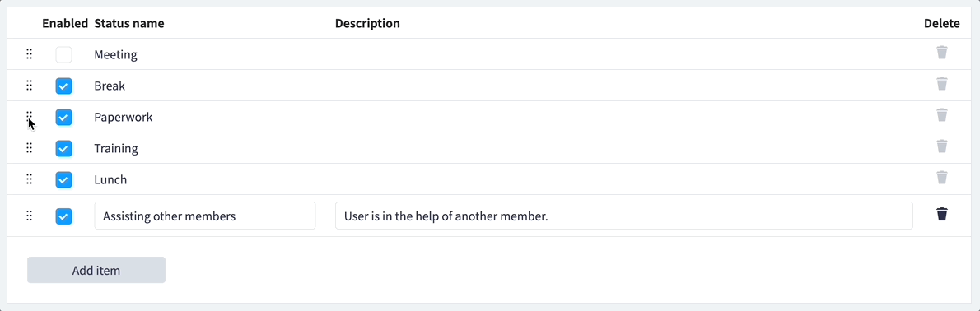The image size is (980, 311).
Task: Enable the Meeting status checkbox
Action: tap(63, 55)
